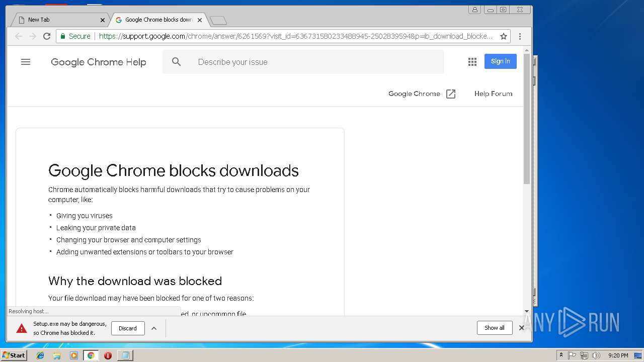Click the search magnifier icon
Image resolution: width=644 pixels, height=362 pixels.
click(176, 62)
